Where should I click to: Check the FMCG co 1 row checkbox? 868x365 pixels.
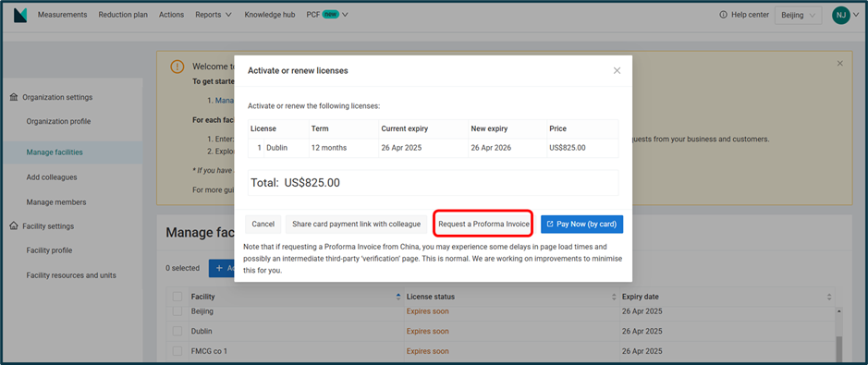click(177, 351)
